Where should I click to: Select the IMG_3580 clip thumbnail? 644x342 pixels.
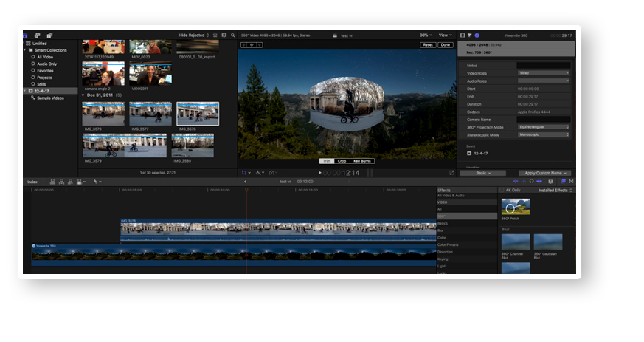[x=193, y=146]
